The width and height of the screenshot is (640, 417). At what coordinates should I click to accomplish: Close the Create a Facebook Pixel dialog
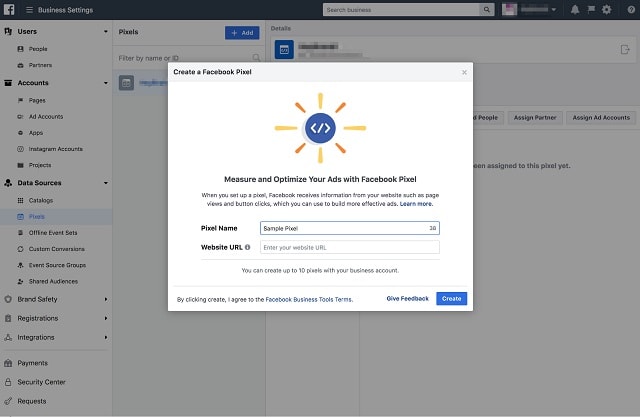[x=464, y=72]
